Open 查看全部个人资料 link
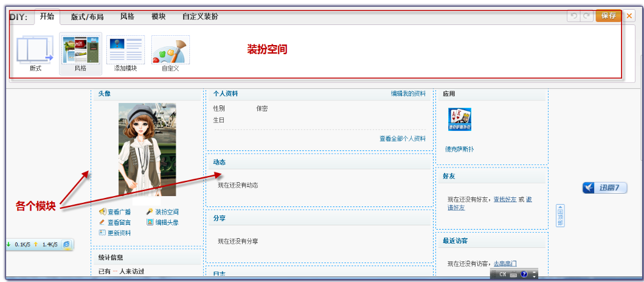The image size is (644, 282). 403,139
